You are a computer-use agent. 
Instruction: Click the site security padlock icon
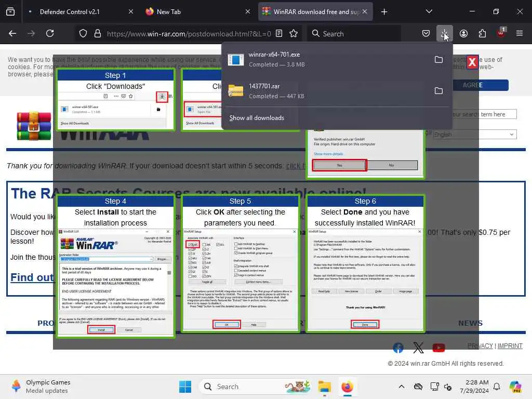(x=98, y=34)
